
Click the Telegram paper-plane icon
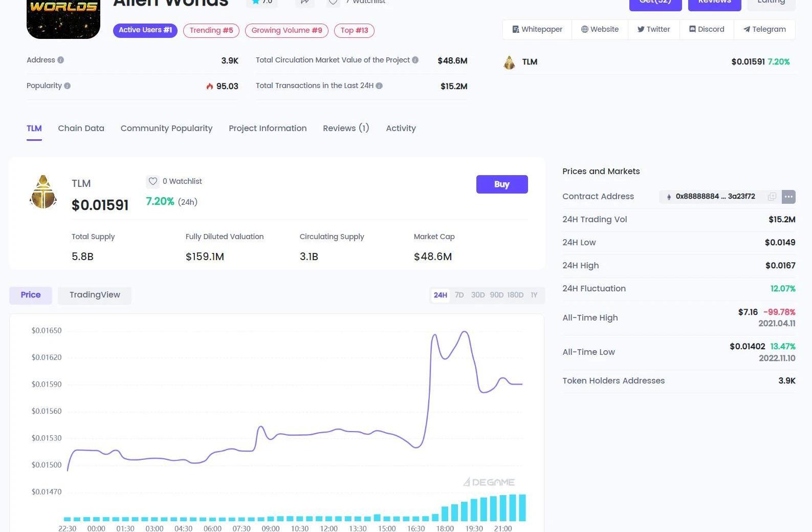[x=747, y=29]
